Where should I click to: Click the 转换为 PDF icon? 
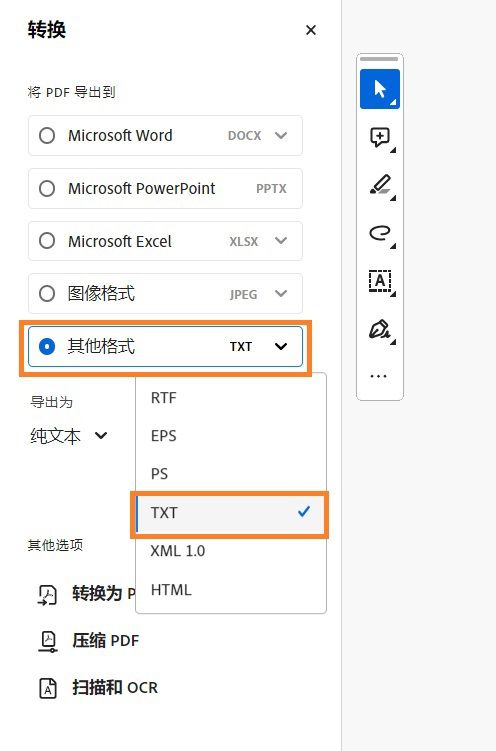47,594
